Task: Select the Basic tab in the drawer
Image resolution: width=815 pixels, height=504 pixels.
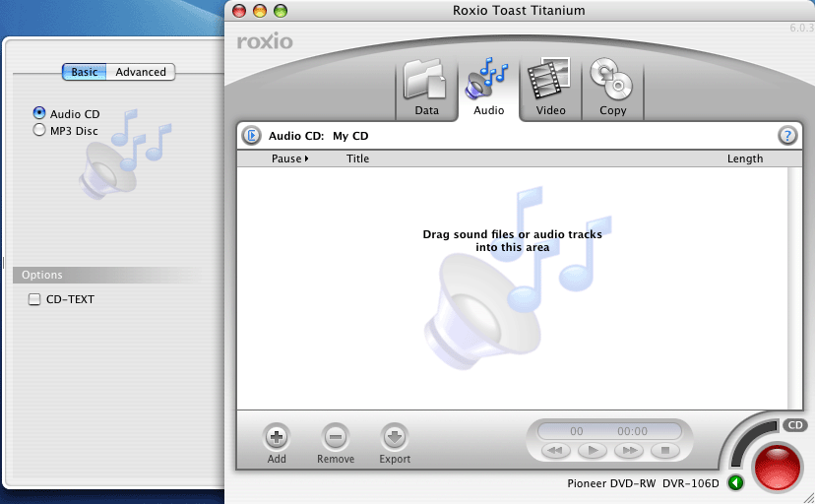Action: 85,72
